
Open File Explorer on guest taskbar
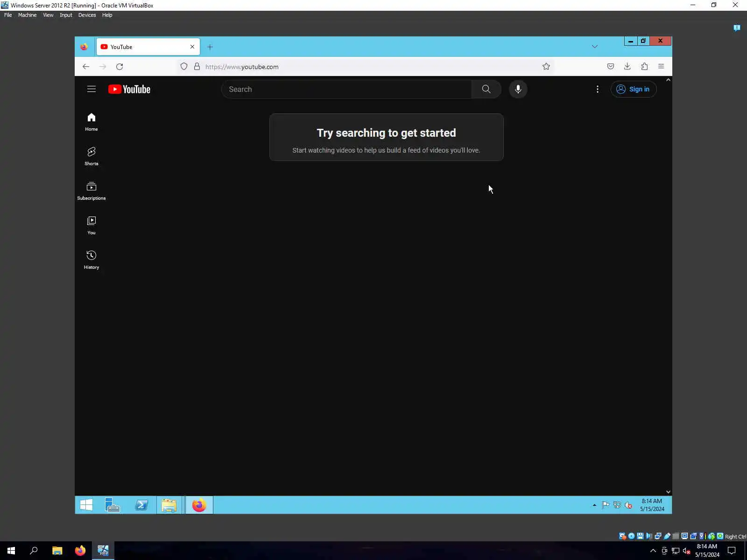(169, 505)
